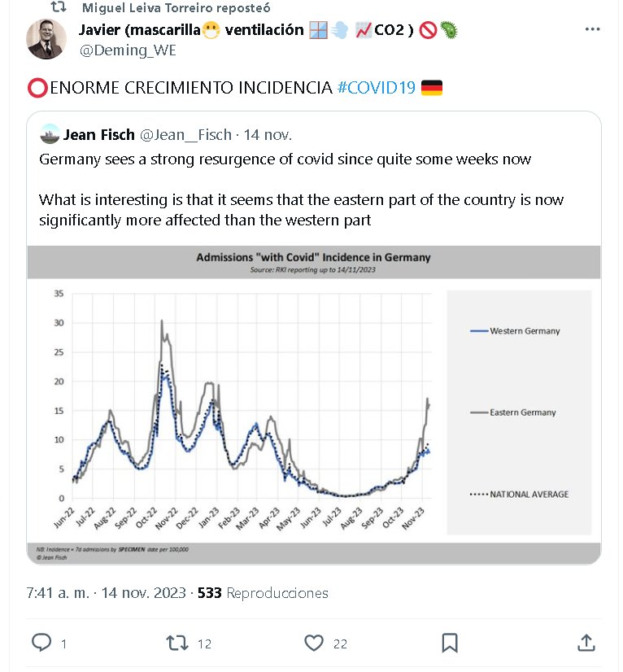Click the repost arrows icon beside Miguel's name

(x=58, y=7)
